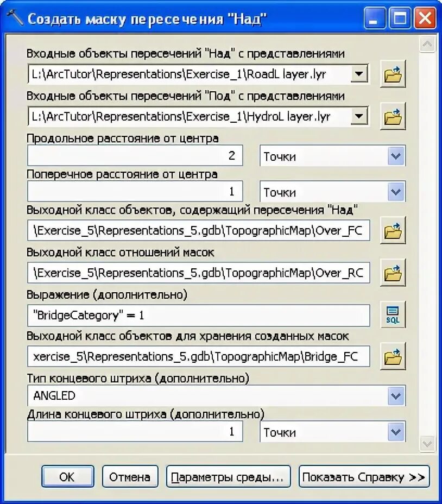Click Показать Справку button
442x504 pixels.
(364, 477)
